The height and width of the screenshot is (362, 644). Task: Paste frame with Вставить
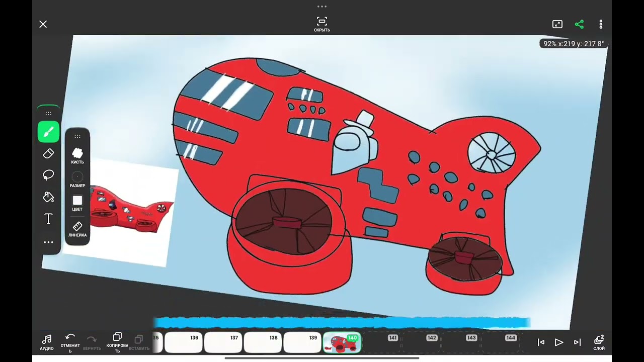[x=139, y=342]
